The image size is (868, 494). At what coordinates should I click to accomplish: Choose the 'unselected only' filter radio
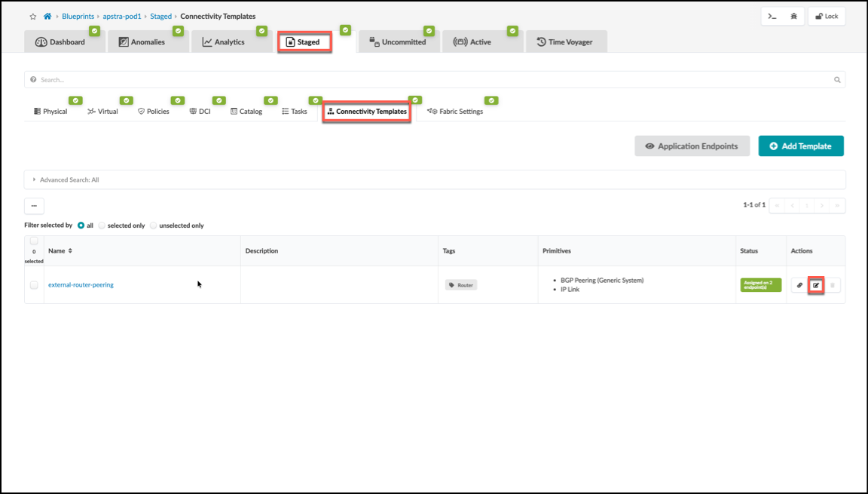coord(154,226)
